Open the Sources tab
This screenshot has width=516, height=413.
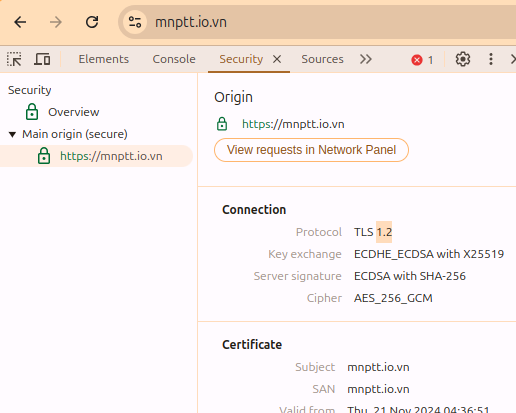(x=322, y=59)
